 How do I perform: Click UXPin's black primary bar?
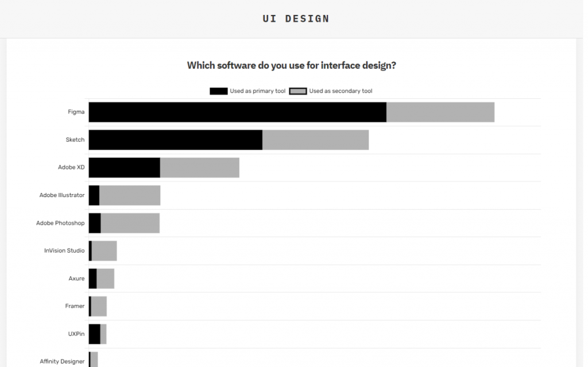pyautogui.click(x=95, y=334)
